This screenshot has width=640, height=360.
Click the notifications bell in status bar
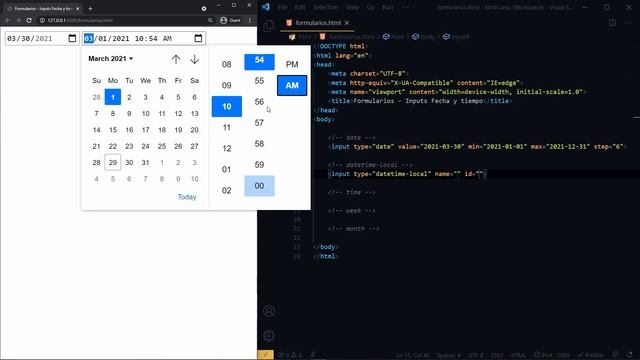(x=630, y=355)
